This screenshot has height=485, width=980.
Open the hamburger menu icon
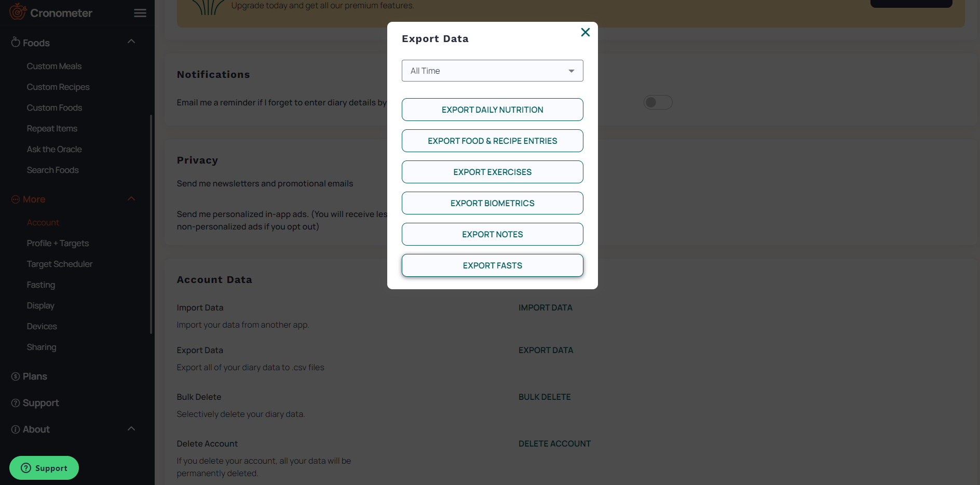140,13
